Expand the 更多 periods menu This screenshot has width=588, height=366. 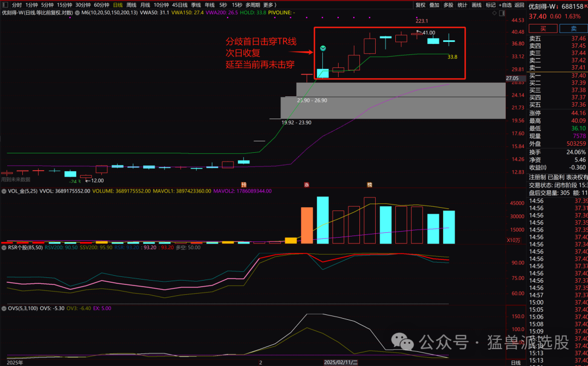tap(269, 5)
